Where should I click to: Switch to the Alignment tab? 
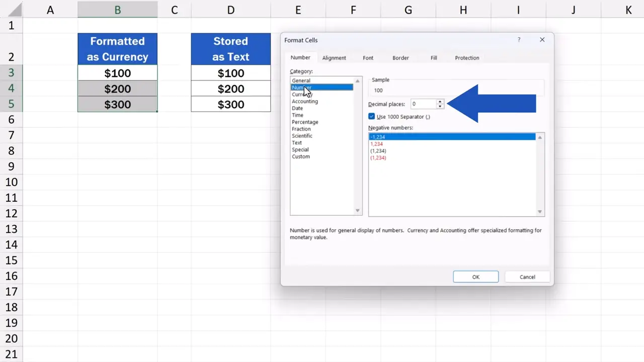pos(334,57)
